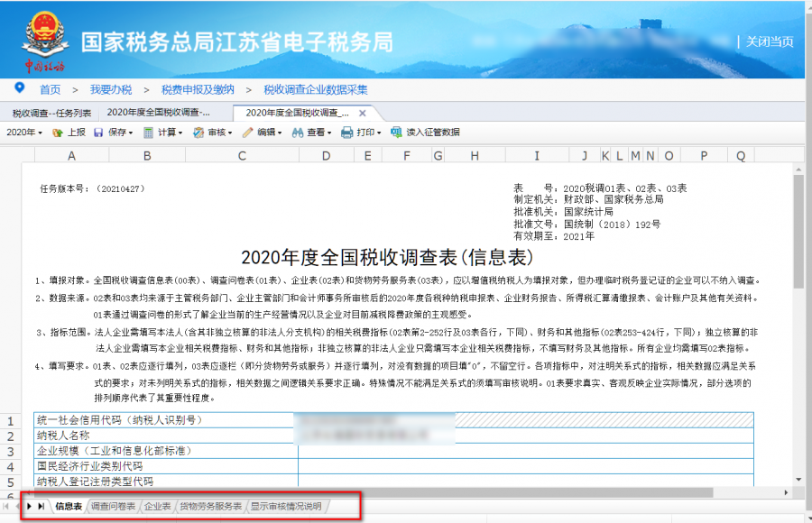Open the 调查问卷表 sheet tab

113,506
